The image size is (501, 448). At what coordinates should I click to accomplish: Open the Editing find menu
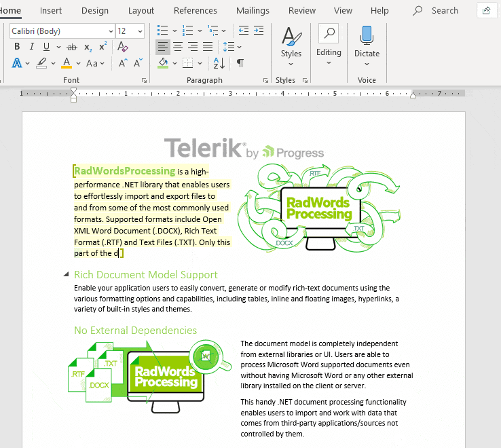click(329, 45)
